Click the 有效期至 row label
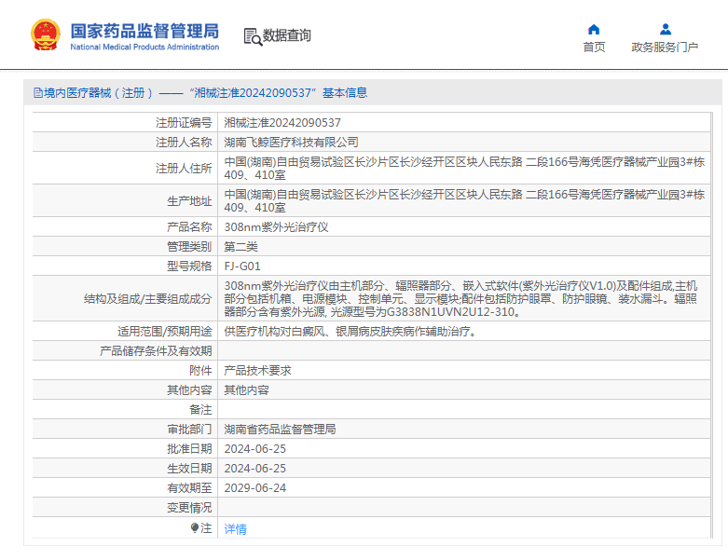The image size is (728, 560). click(x=189, y=487)
